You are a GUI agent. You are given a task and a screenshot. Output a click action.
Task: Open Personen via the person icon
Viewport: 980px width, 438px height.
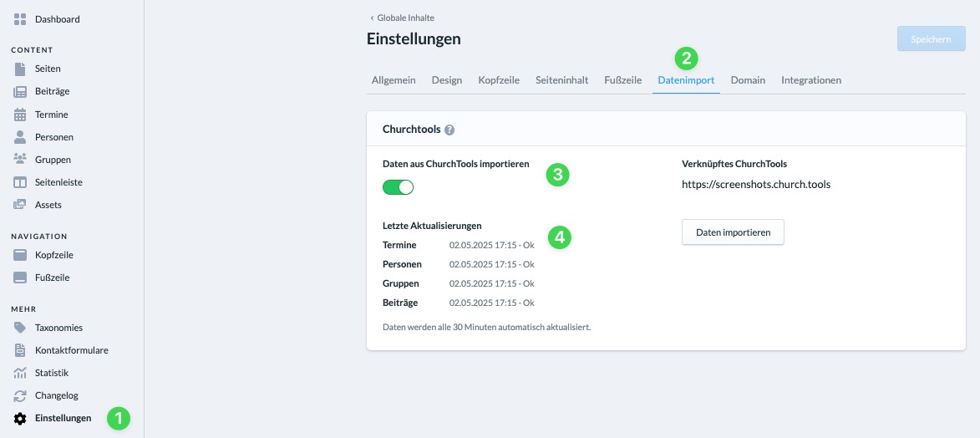[20, 137]
